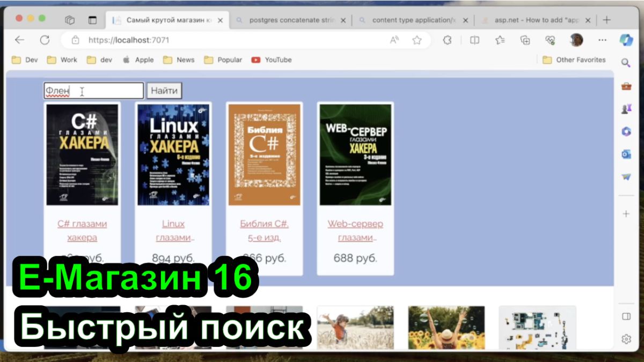Add this page to favorites with the star
Image resolution: width=644 pixels, height=362 pixels.
click(x=417, y=40)
